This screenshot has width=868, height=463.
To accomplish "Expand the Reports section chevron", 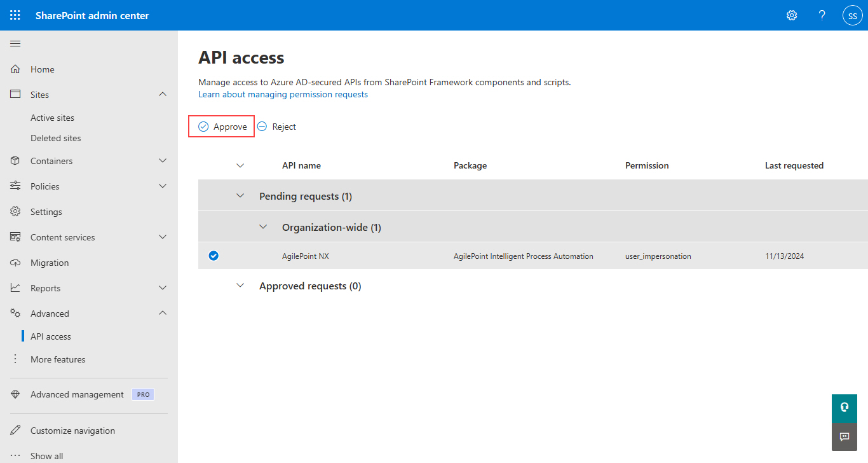I will coord(163,288).
